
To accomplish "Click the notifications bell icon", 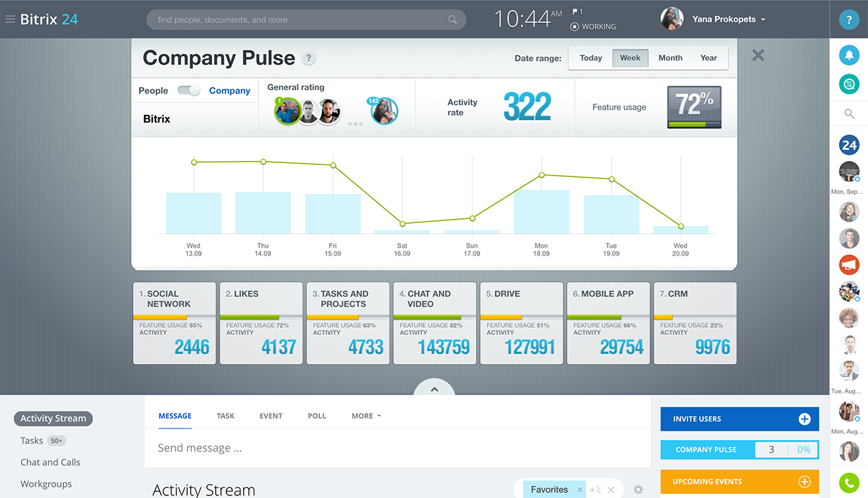I will coord(849,55).
